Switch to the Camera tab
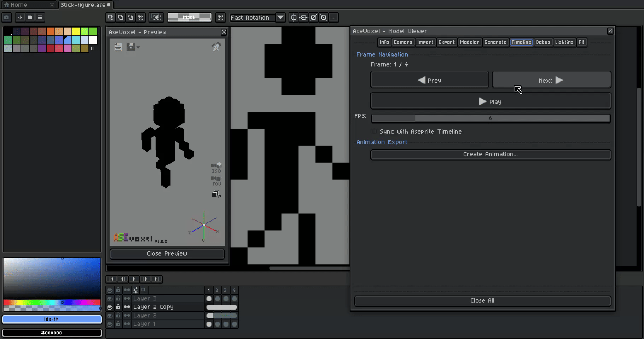 tap(403, 42)
